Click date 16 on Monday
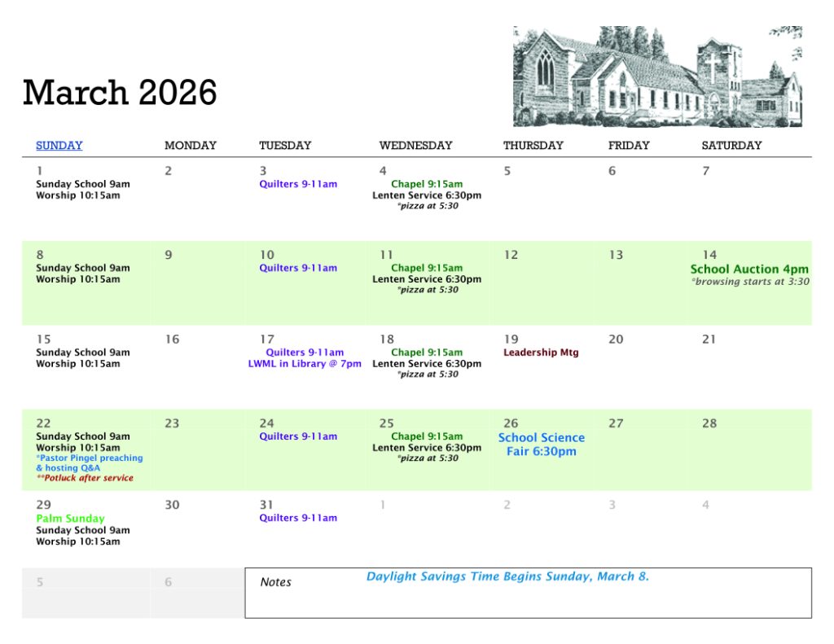This screenshot has width=834, height=644. coord(172,340)
